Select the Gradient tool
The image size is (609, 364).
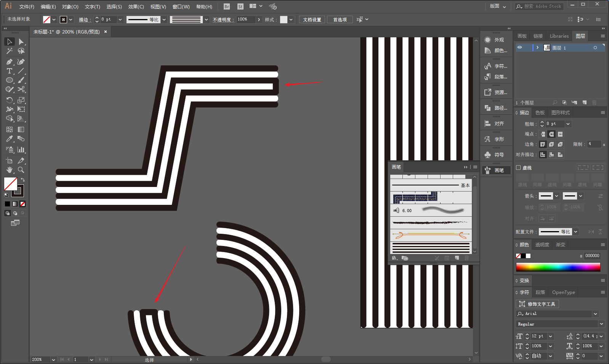21,129
